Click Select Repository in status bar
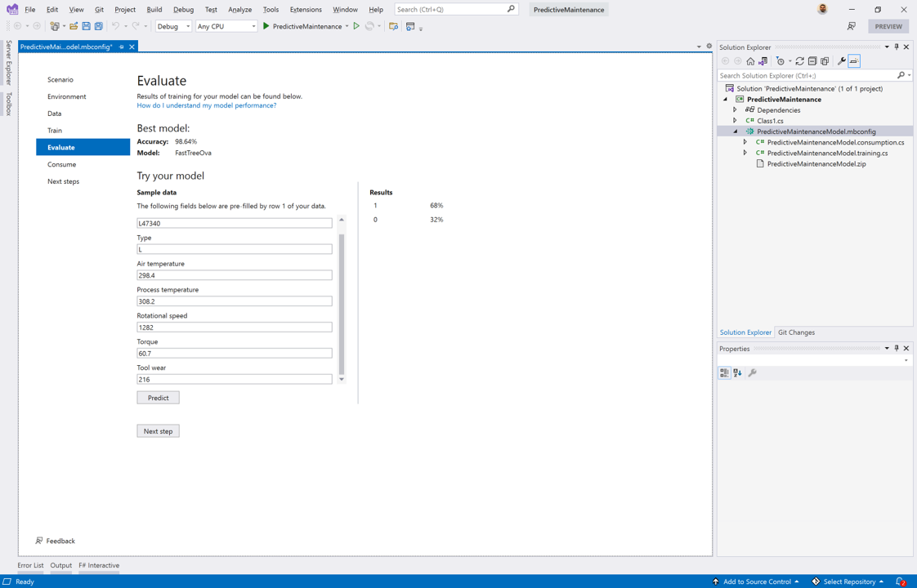The height and width of the screenshot is (588, 917). pyautogui.click(x=847, y=581)
